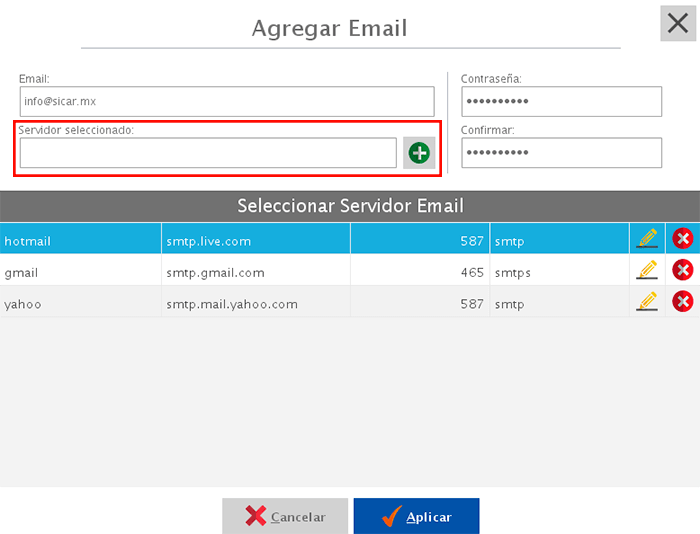Click the Confirmar password field

coord(561,153)
